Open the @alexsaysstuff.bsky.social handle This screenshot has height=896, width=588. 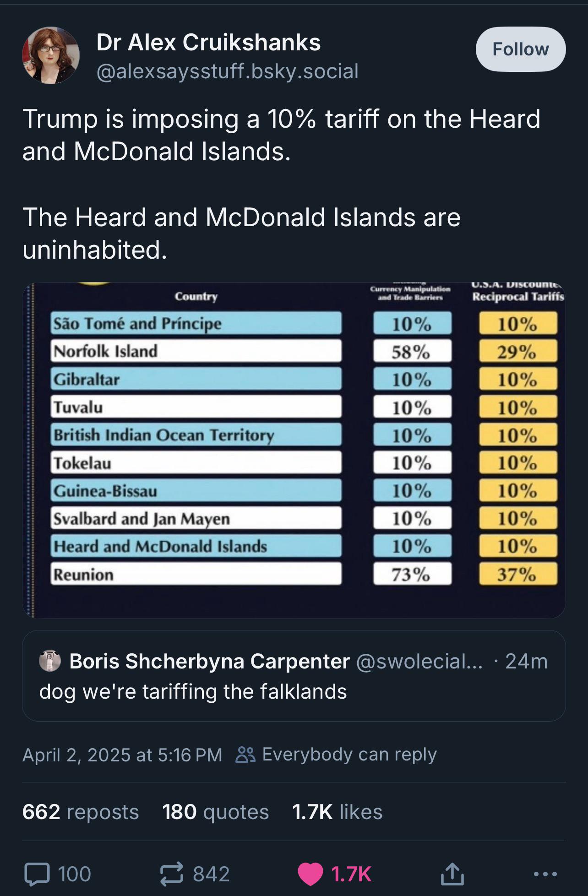pos(227,71)
